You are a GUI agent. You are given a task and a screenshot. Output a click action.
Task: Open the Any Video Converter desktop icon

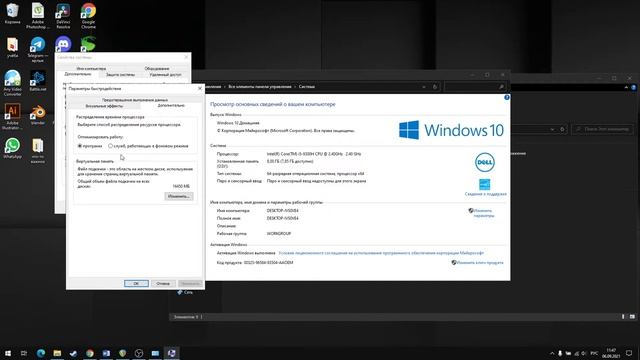[x=12, y=83]
